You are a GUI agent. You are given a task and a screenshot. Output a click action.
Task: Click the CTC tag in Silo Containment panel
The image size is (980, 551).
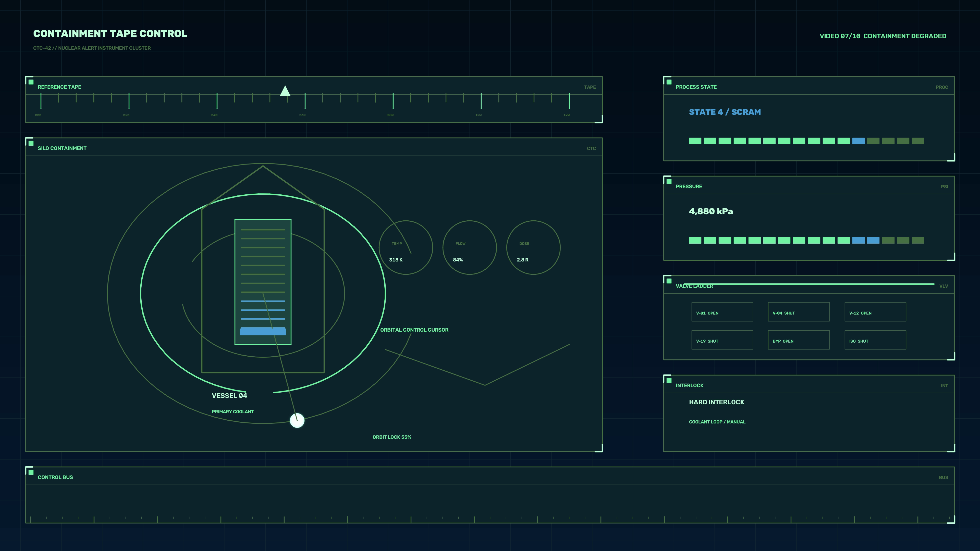click(592, 149)
